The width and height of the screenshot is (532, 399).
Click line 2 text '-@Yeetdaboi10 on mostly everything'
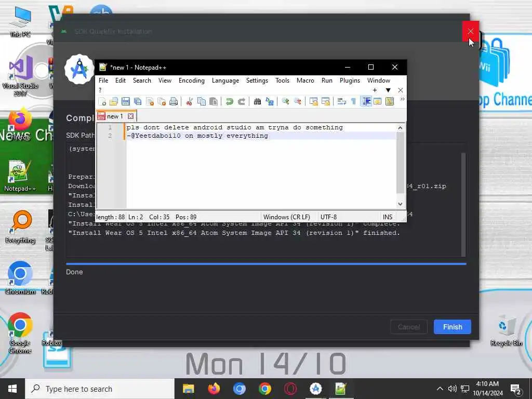(x=197, y=136)
